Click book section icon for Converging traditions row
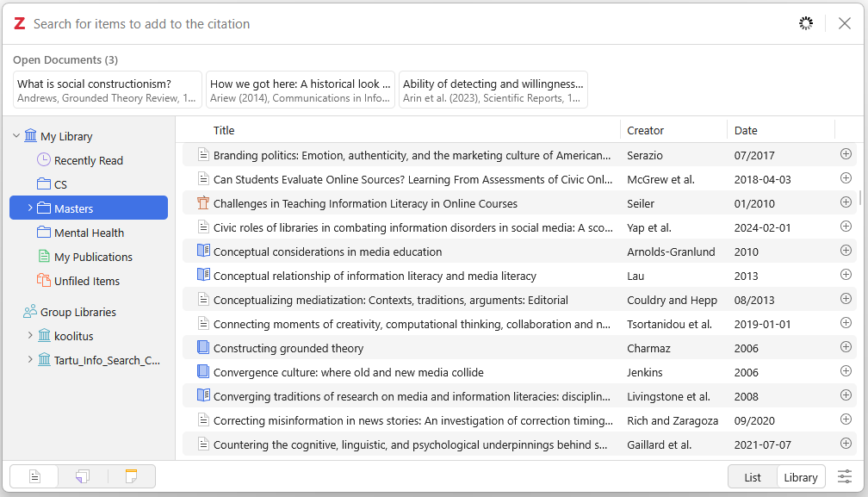Screen dimensions: 868x497 (203, 395)
